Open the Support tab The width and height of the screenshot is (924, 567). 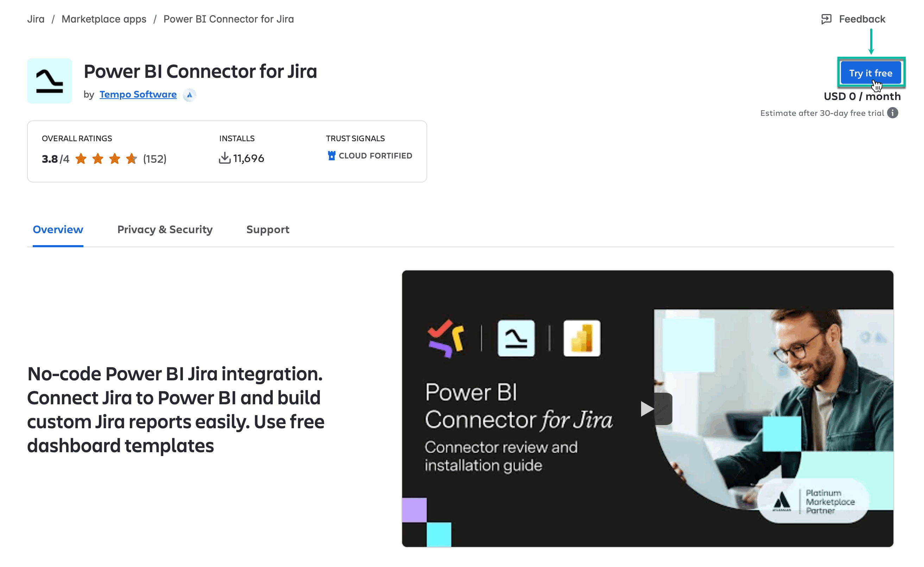[x=268, y=229]
